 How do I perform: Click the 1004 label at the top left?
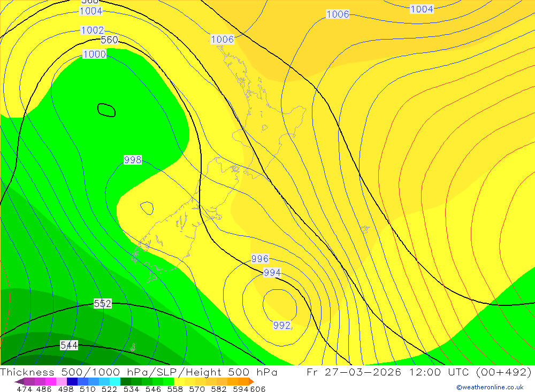click(x=91, y=11)
